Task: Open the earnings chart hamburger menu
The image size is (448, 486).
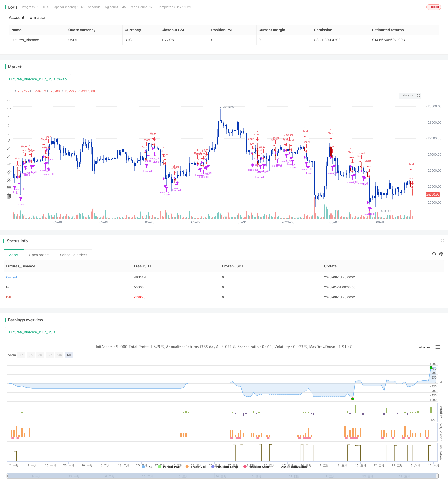Action: point(438,347)
